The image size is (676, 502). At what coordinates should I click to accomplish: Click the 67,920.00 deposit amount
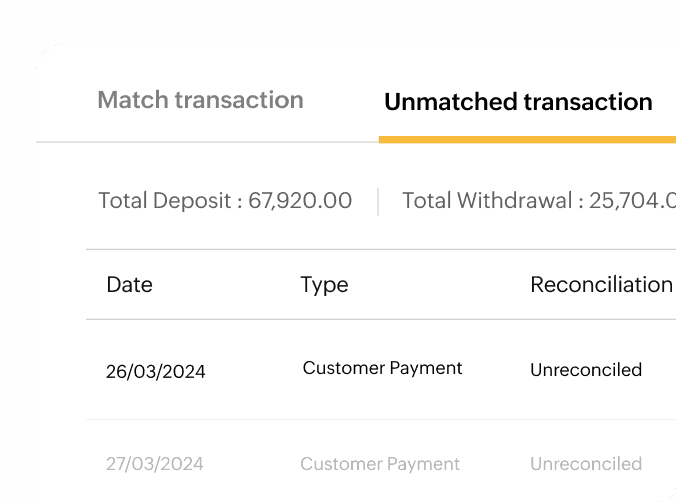pos(300,200)
